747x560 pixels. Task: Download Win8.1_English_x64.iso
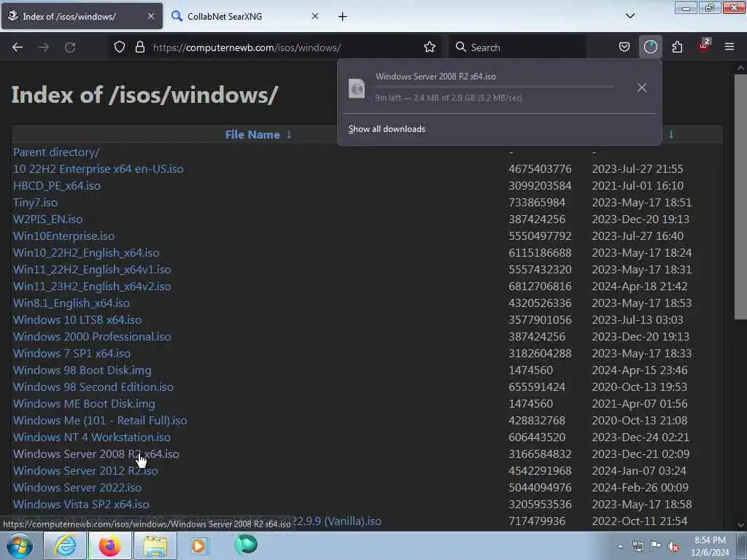coord(71,303)
